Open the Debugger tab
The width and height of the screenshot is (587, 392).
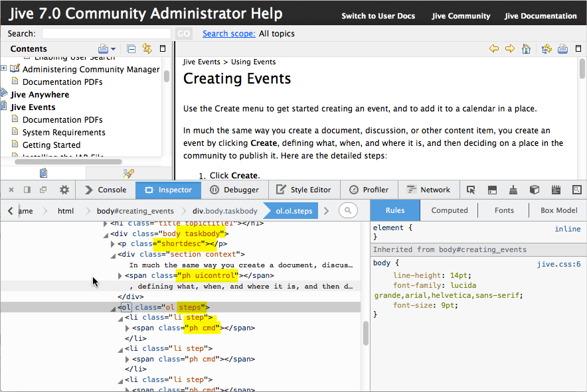tap(234, 190)
